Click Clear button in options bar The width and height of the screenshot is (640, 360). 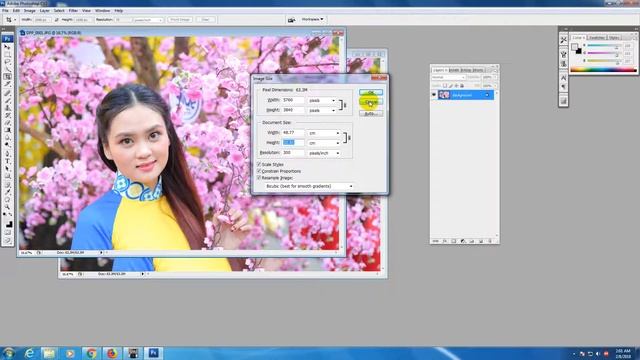pos(205,20)
